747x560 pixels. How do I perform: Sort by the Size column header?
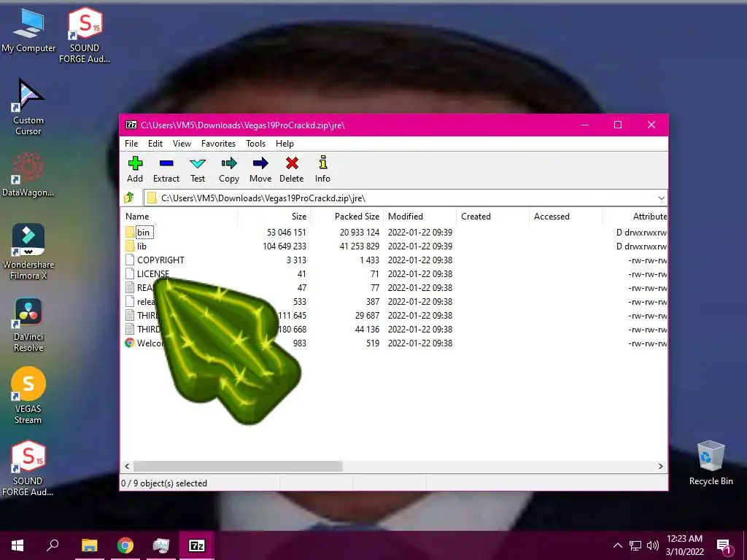coord(274,216)
